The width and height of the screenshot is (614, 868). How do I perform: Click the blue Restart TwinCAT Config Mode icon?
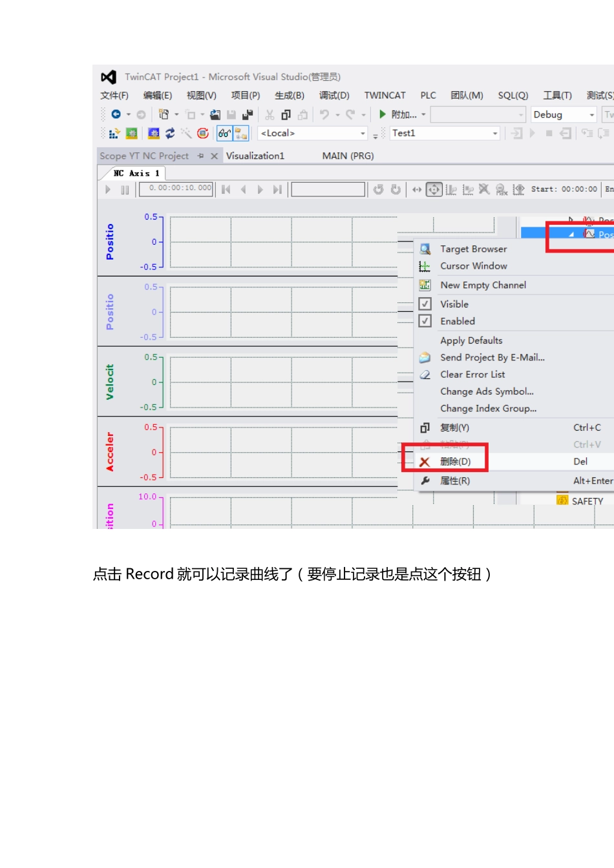pyautogui.click(x=153, y=133)
